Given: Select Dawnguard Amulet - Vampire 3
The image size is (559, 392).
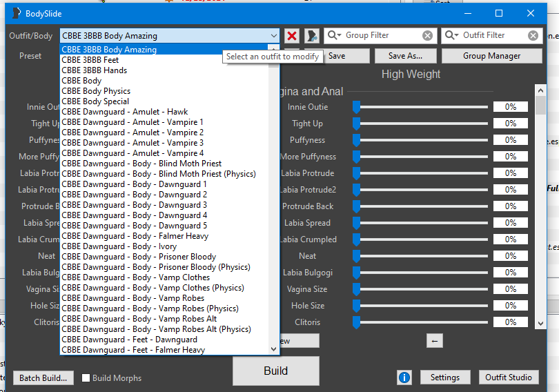Looking at the screenshot, I should (164, 143).
